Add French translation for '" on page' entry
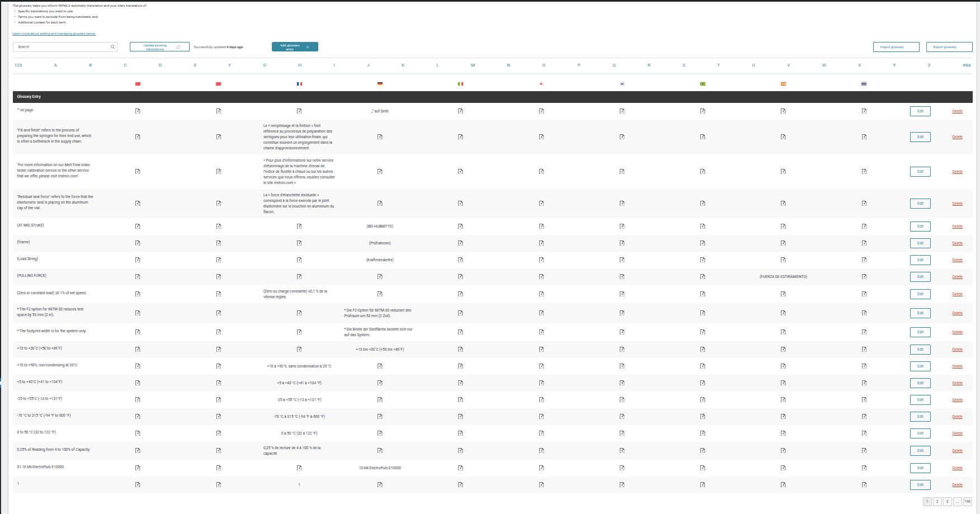Viewport: 980px width, 514px height. [x=299, y=111]
